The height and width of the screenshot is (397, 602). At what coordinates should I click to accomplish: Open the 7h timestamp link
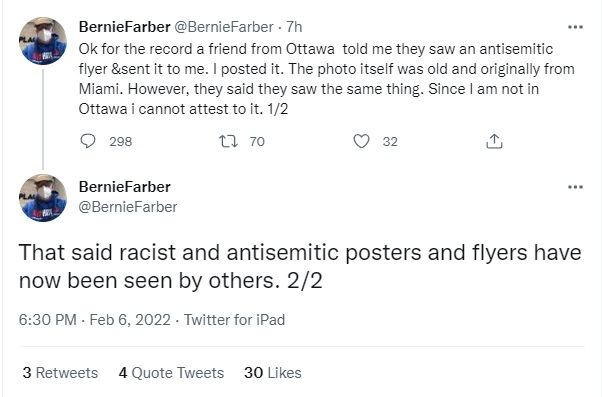294,27
